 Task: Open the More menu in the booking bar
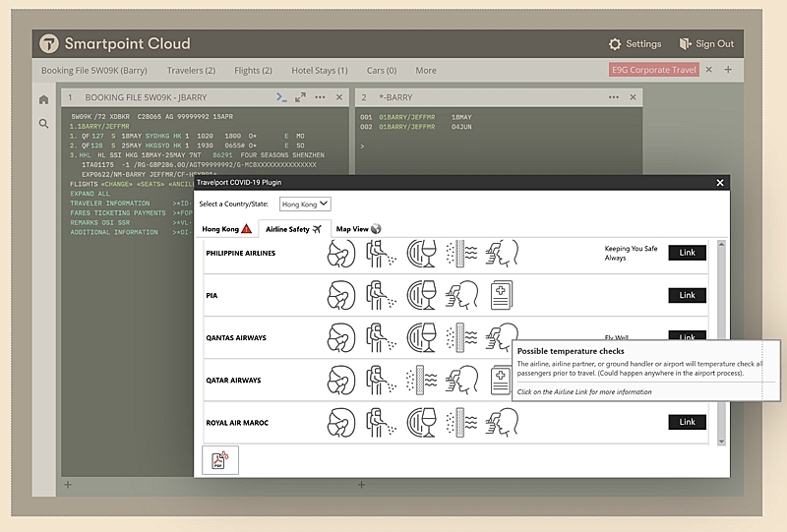pos(426,70)
